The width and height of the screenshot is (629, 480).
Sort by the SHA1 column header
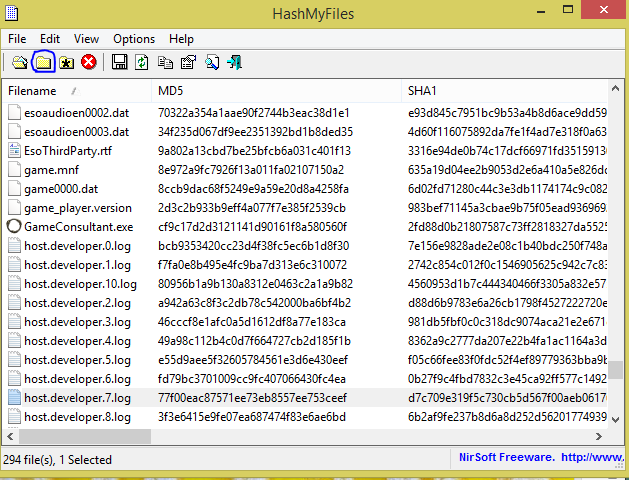coord(505,91)
